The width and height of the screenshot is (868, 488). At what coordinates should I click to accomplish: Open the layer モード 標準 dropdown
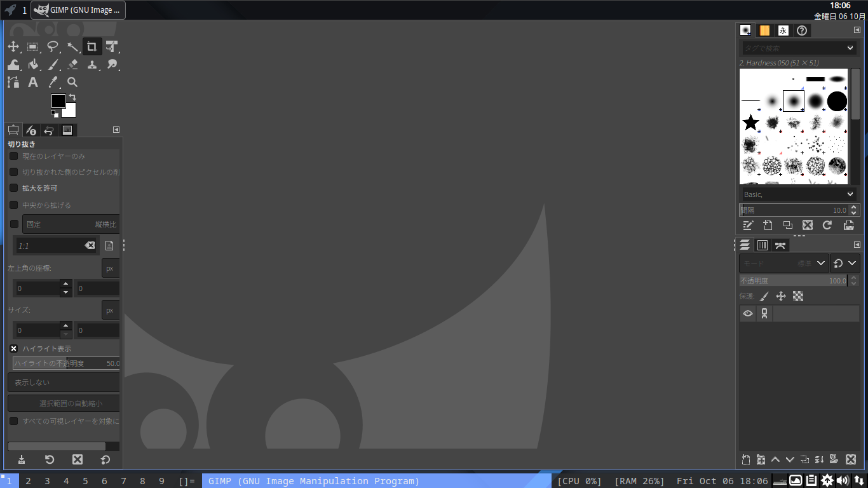coord(784,263)
